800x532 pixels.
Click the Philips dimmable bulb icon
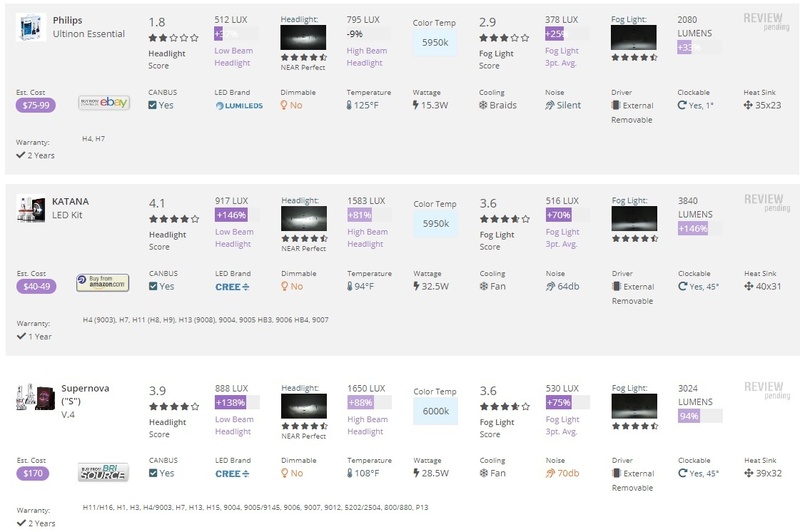pos(284,105)
